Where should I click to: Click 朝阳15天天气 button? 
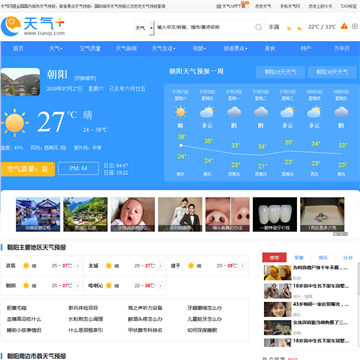point(280,72)
